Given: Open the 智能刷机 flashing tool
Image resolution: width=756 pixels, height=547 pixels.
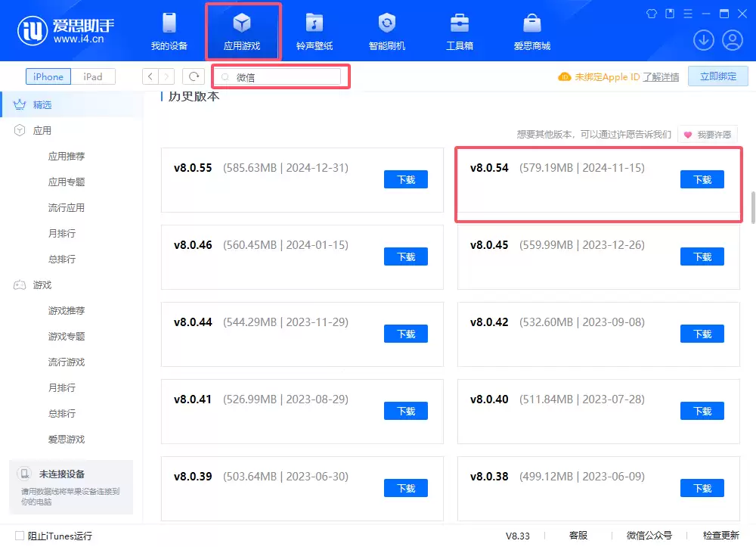Looking at the screenshot, I should (x=386, y=30).
